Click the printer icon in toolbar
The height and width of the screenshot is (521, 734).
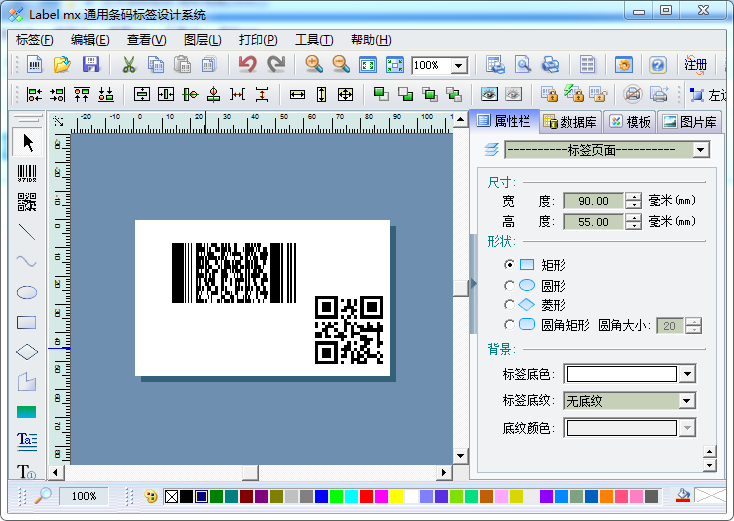coord(550,65)
